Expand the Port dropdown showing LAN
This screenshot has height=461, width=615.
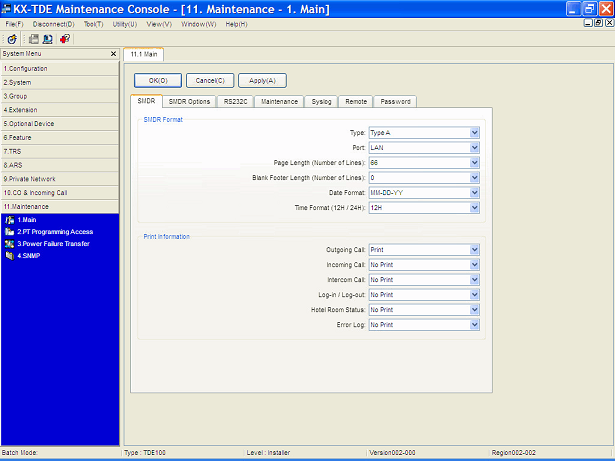tap(474, 147)
